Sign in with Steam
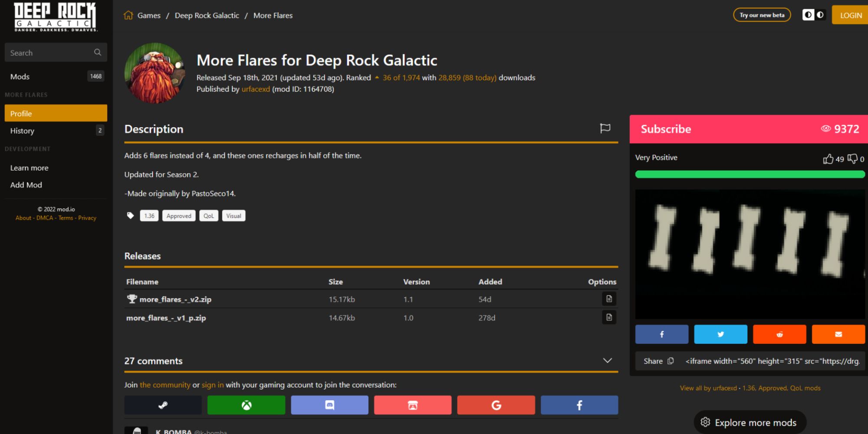868x434 pixels. pyautogui.click(x=163, y=405)
